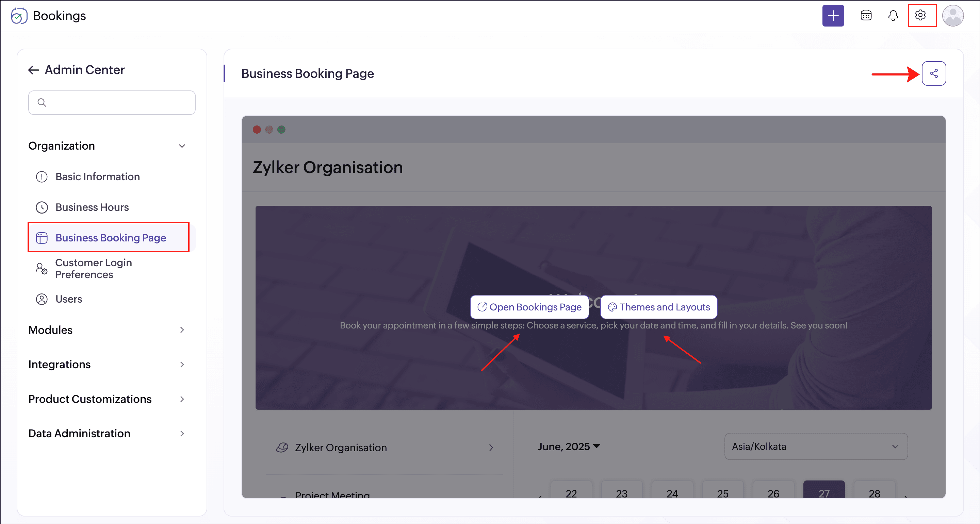
Task: Collapse the Organization section
Action: 182,146
